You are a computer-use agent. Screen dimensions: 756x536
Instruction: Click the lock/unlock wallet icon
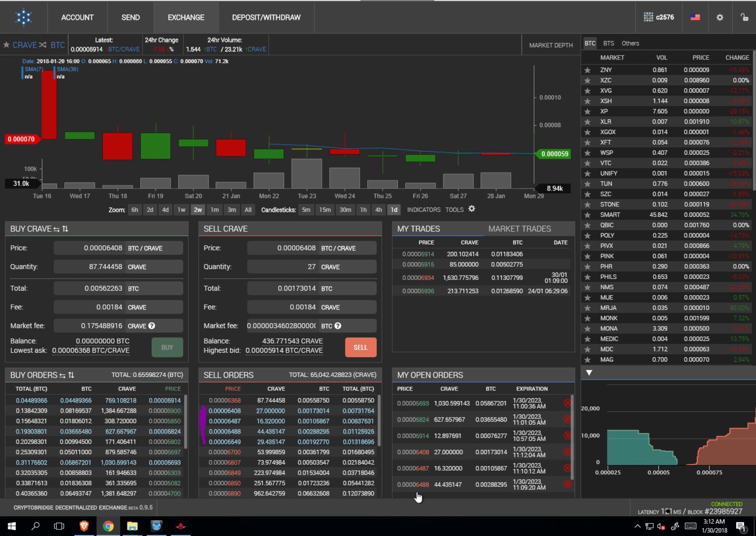pos(744,17)
